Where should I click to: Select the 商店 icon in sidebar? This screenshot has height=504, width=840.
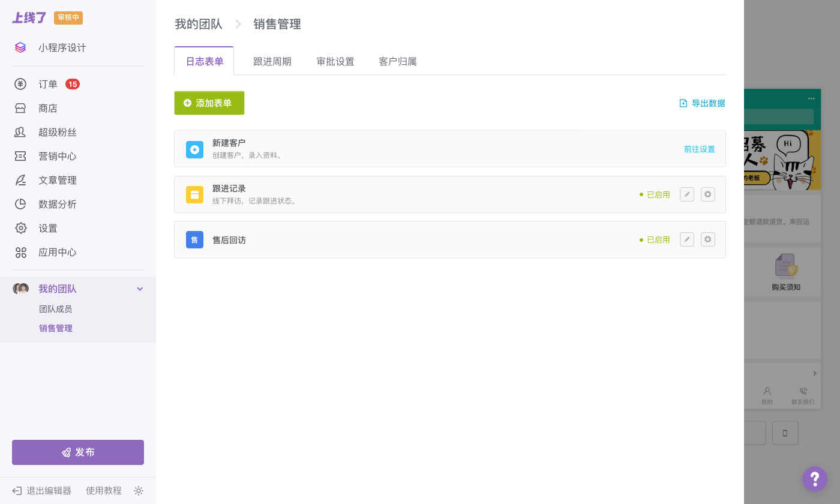[21, 108]
